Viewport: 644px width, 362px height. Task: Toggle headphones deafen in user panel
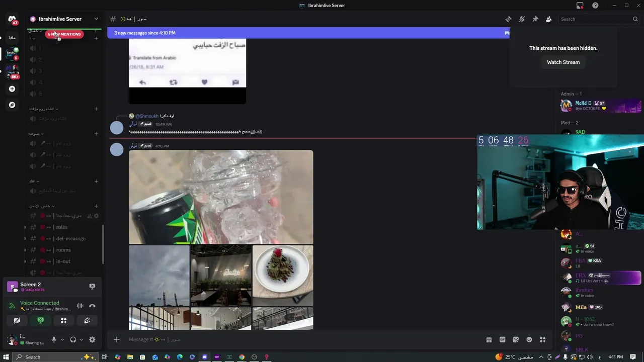coord(73,340)
